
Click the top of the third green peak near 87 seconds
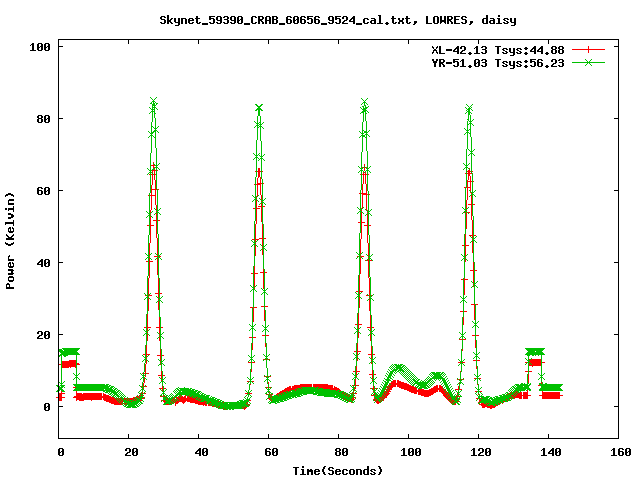pos(364,101)
